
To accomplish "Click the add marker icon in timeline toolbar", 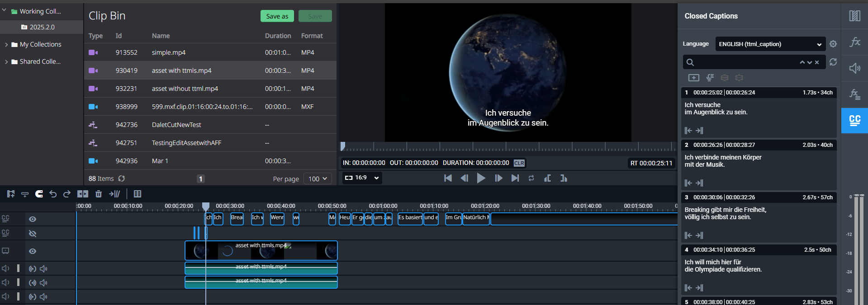I will coord(25,194).
